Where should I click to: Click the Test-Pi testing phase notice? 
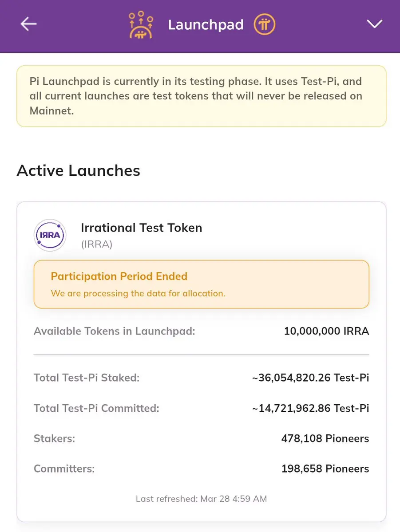[201, 96]
